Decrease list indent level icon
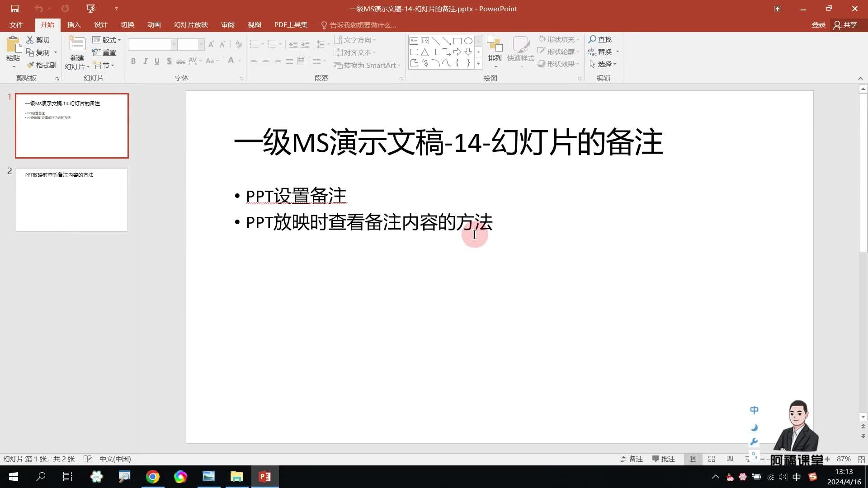 pyautogui.click(x=293, y=44)
